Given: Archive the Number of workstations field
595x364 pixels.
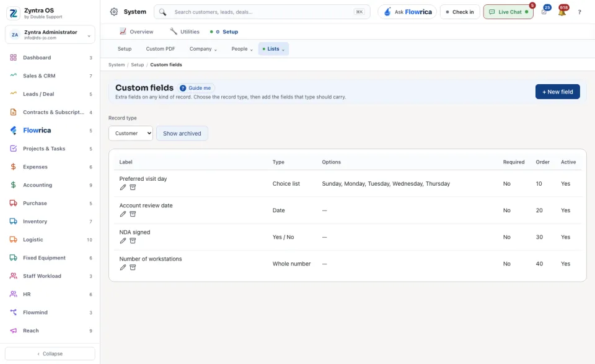Looking at the screenshot, I should pos(133,267).
